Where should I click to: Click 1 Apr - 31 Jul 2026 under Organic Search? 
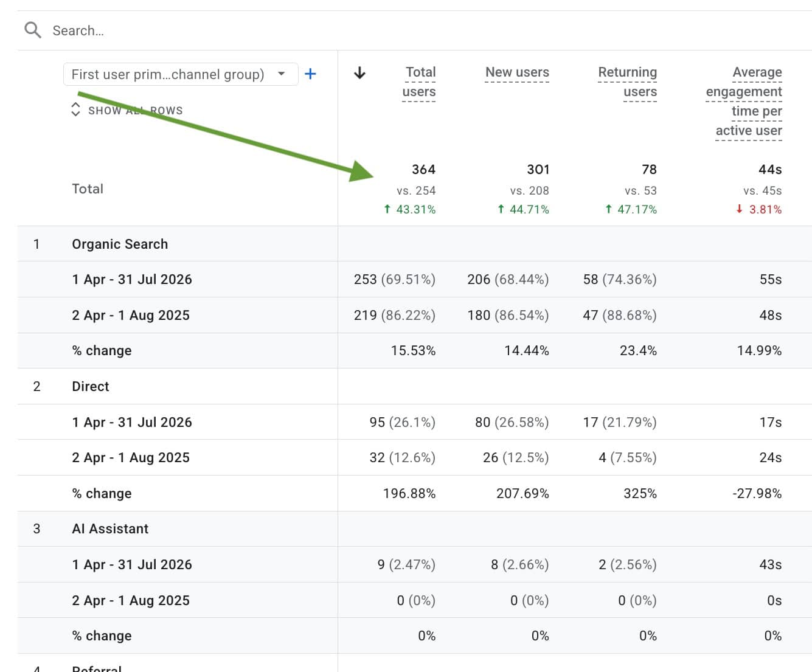[x=132, y=279]
